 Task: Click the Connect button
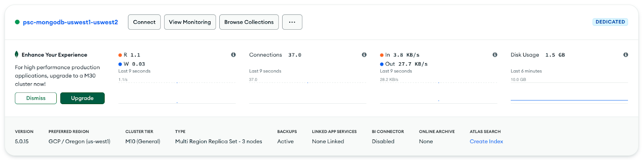(144, 22)
